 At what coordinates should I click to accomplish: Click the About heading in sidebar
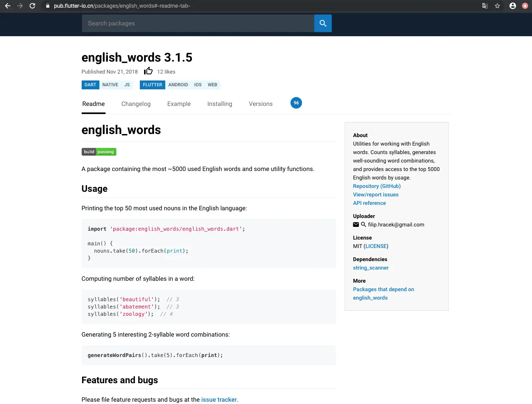pos(360,135)
